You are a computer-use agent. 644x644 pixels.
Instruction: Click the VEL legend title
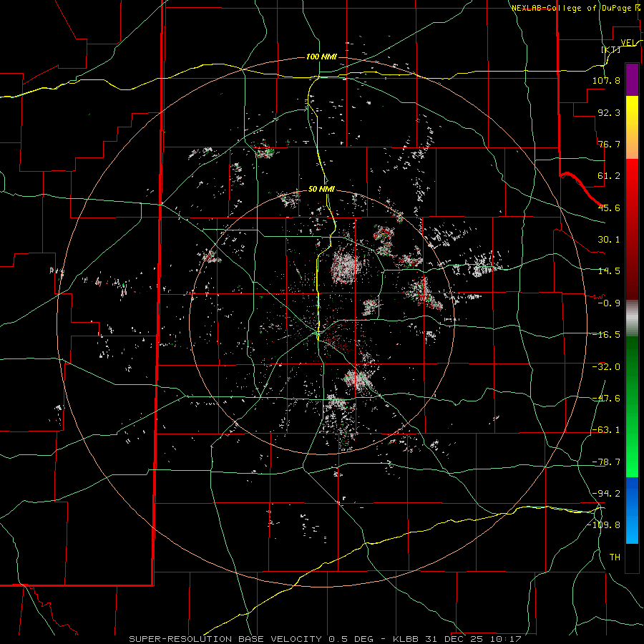coord(628,42)
